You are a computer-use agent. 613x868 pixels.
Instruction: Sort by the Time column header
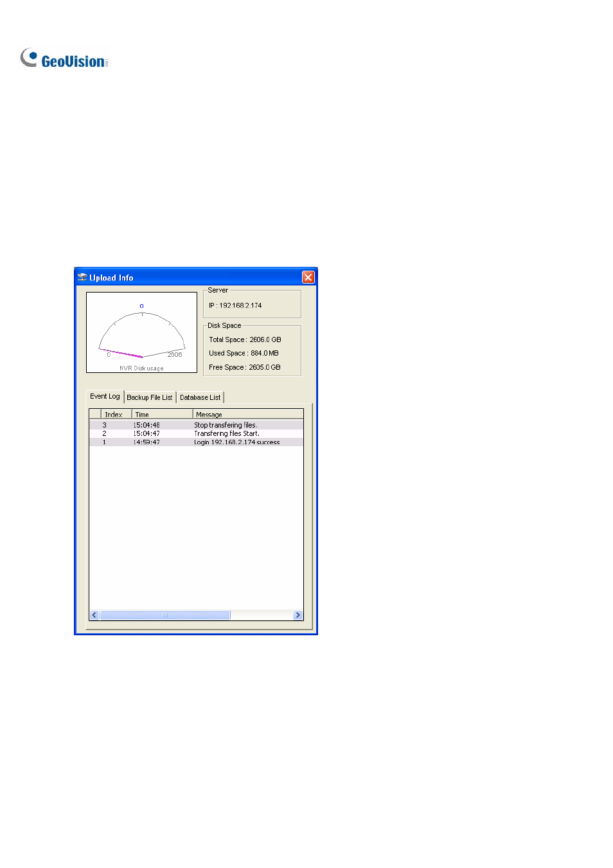[162, 414]
